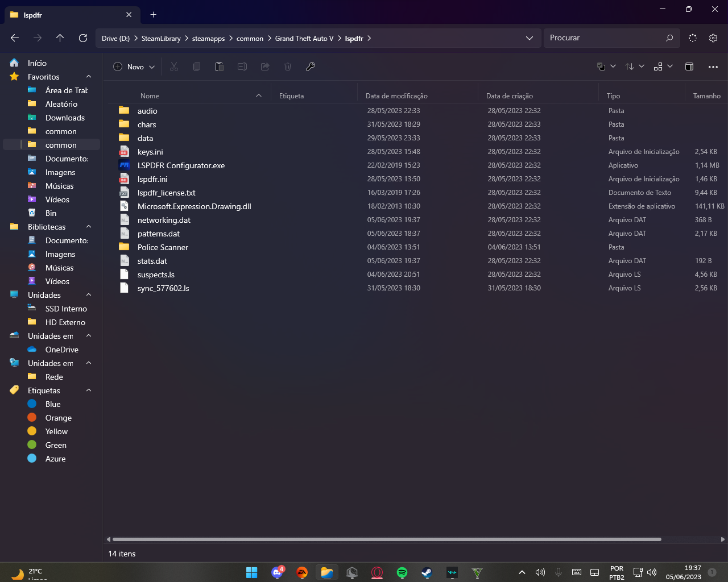Click the magnifier icon in search box
Image resolution: width=728 pixels, height=582 pixels.
click(x=669, y=38)
